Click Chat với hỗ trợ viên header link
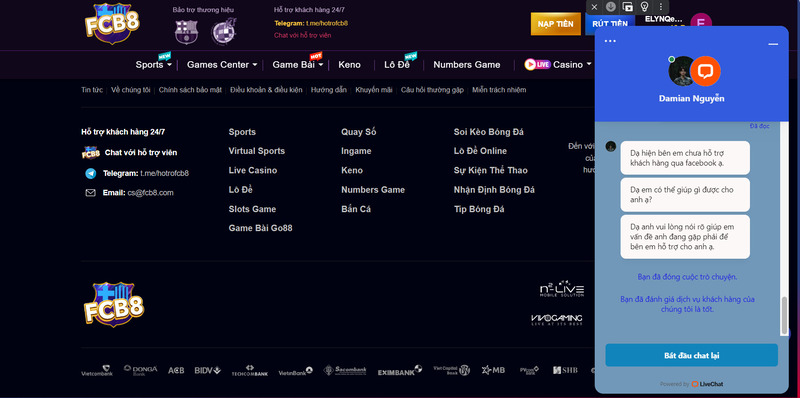Viewport: 800px width, 398px height. click(x=303, y=35)
